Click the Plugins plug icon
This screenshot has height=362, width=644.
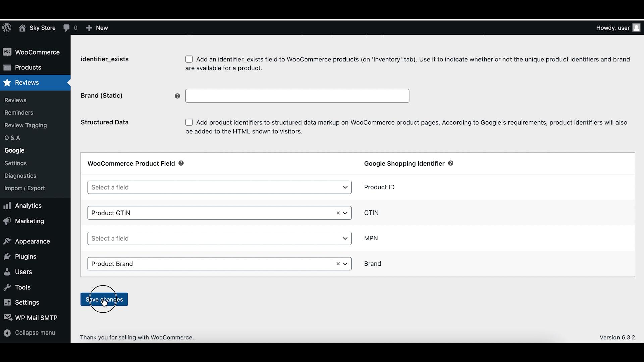click(7, 256)
